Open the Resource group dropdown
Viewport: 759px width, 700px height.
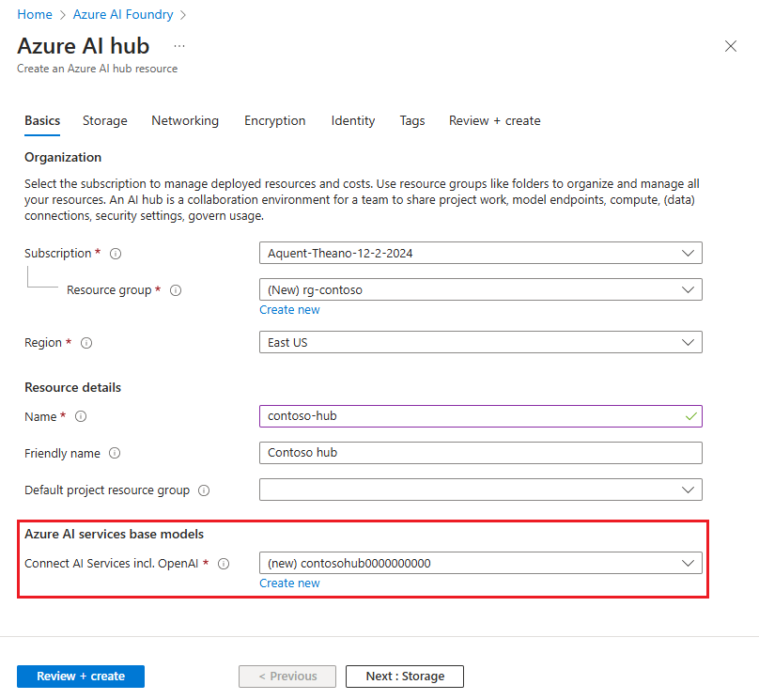click(x=481, y=290)
